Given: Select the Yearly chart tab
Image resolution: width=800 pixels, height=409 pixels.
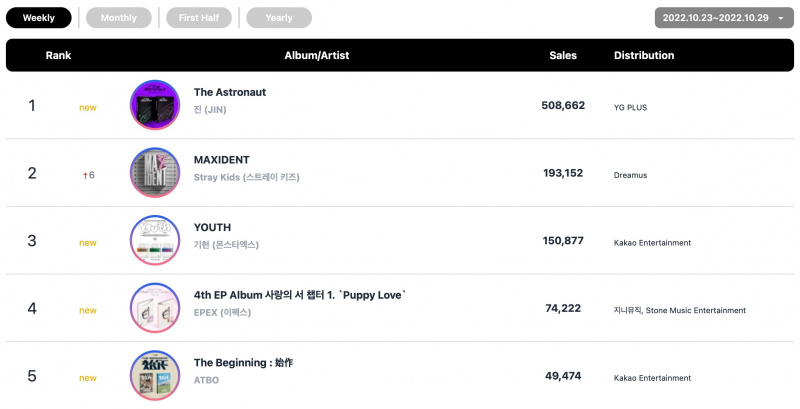Looking at the screenshot, I should [x=279, y=18].
